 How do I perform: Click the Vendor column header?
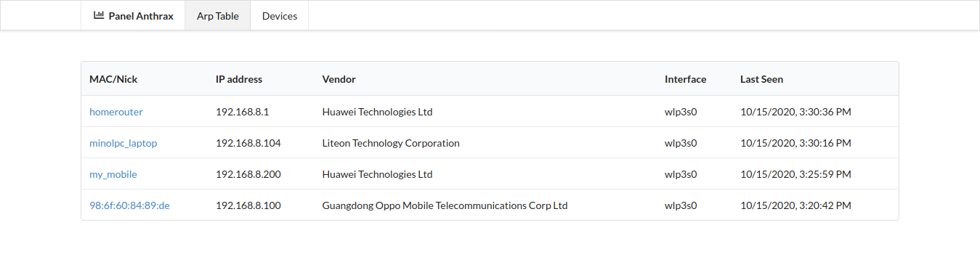tap(339, 79)
